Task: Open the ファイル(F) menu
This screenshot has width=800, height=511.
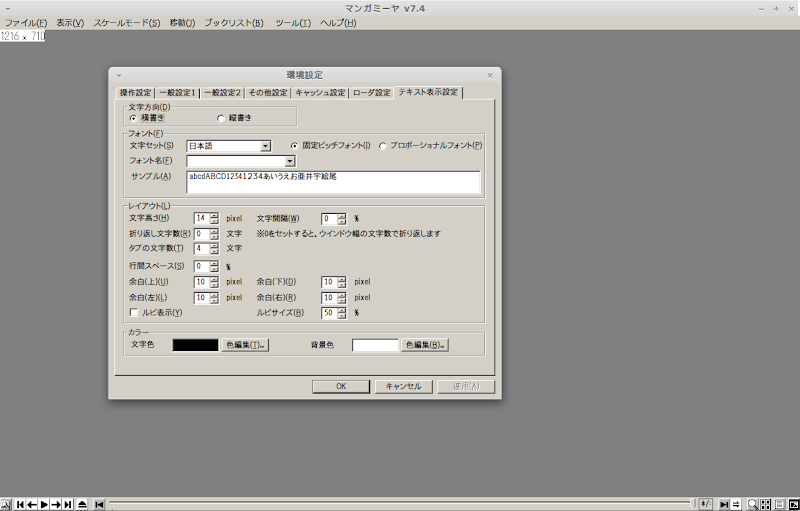Action: pyautogui.click(x=26, y=23)
